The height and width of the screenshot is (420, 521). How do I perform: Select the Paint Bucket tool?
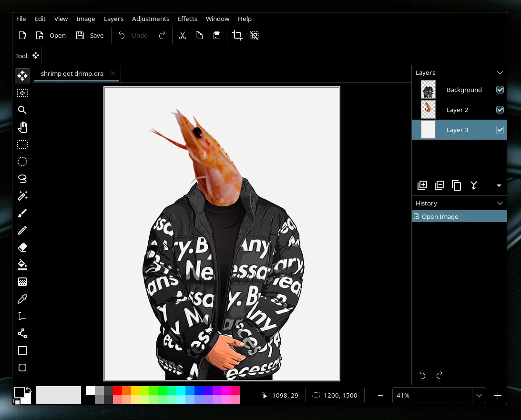pyautogui.click(x=22, y=265)
